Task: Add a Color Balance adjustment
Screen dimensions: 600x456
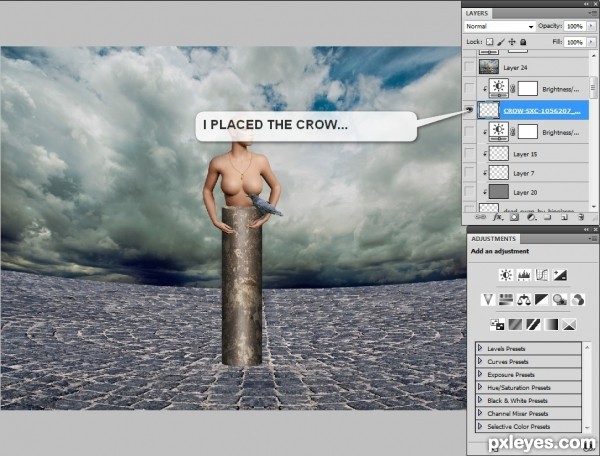Action: (524, 299)
